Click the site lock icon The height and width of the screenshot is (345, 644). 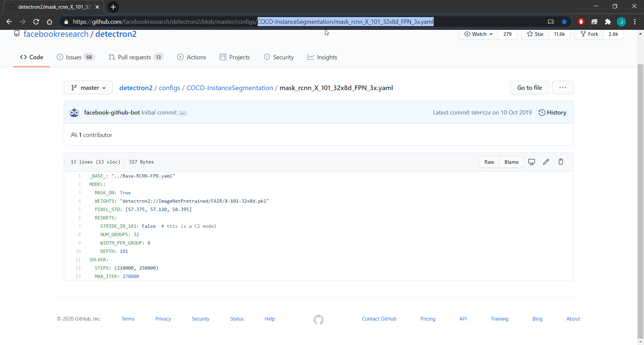click(66, 22)
